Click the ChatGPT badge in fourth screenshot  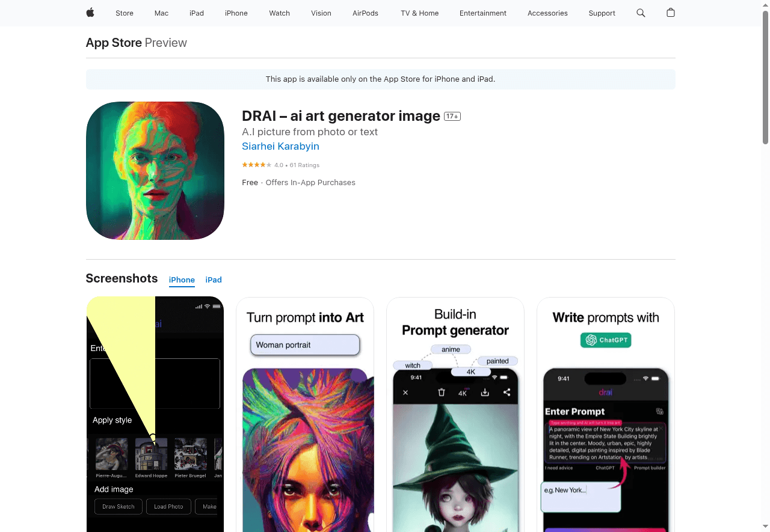(606, 340)
